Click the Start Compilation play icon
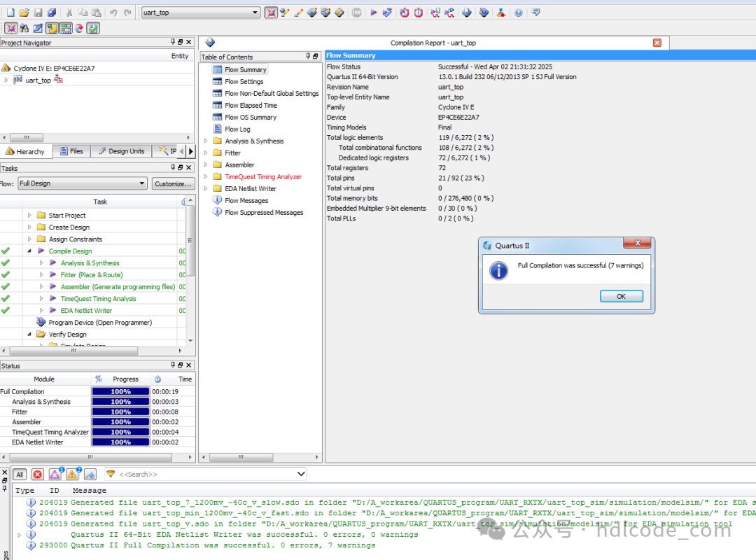 (373, 13)
